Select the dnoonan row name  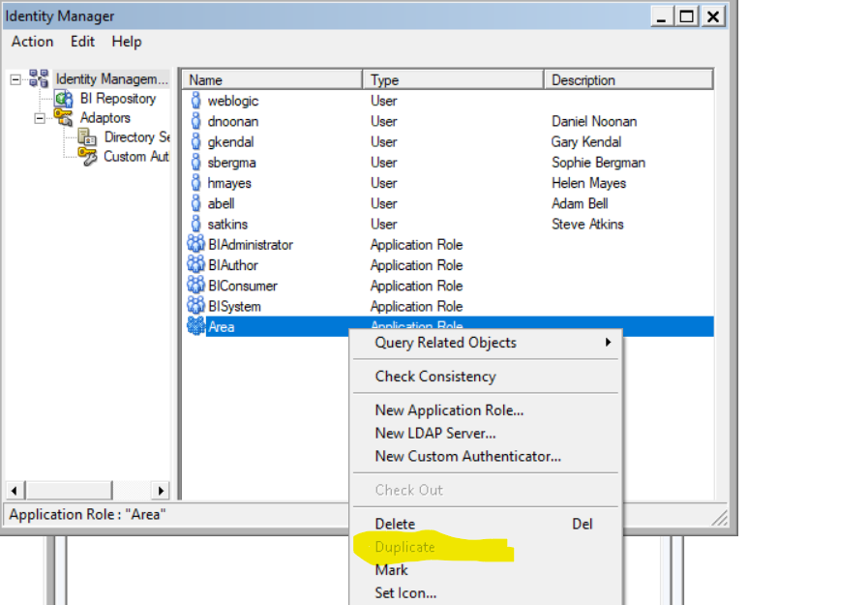tap(233, 121)
